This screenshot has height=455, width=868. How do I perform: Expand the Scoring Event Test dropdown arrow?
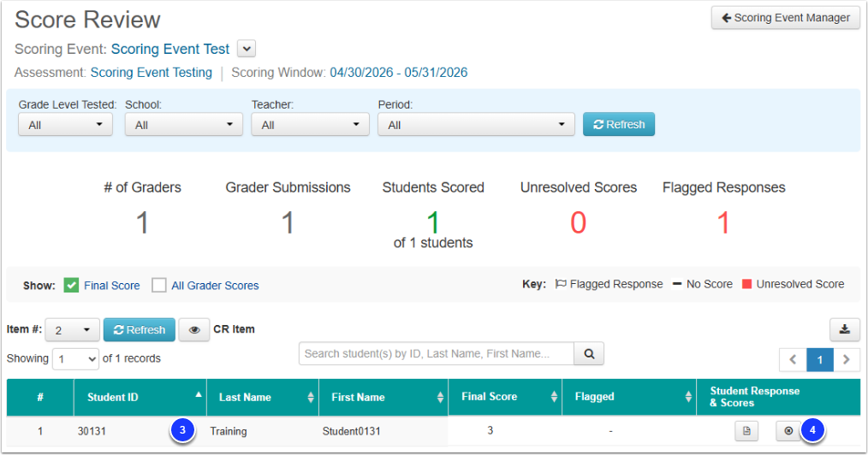247,49
